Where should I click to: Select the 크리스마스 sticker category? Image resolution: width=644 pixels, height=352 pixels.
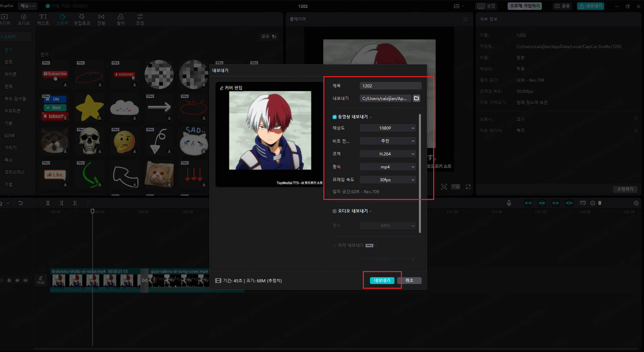click(x=15, y=172)
